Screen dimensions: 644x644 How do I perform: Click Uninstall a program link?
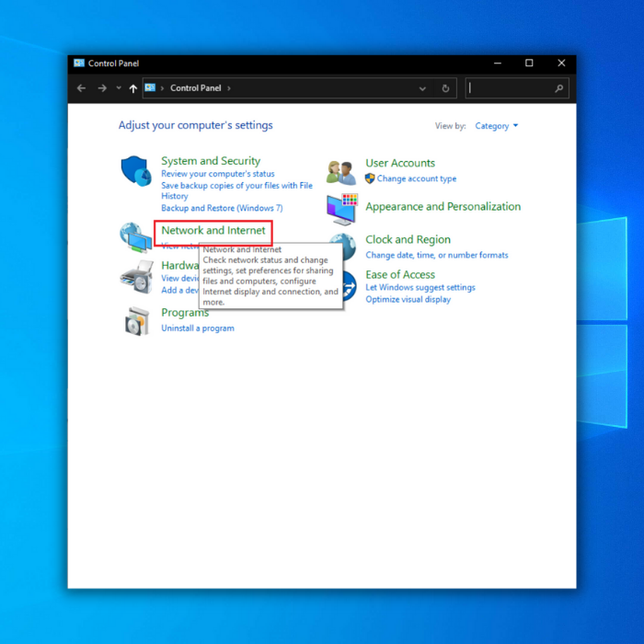(x=198, y=328)
